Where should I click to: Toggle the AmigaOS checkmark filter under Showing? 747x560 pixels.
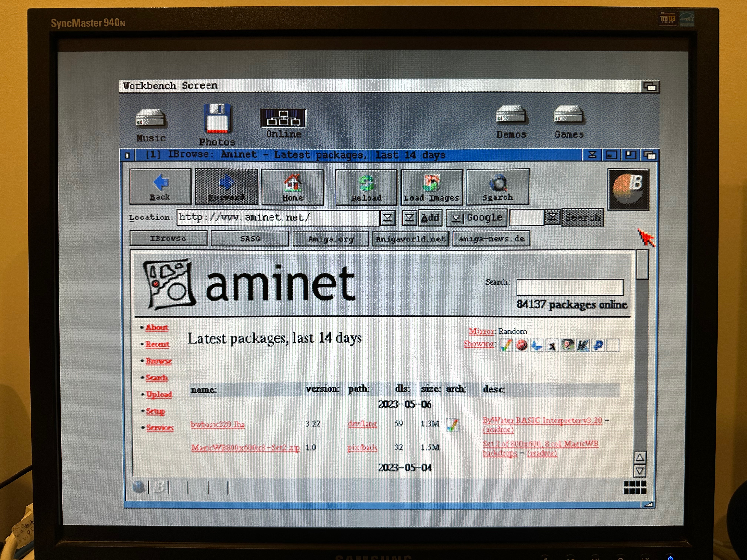click(x=506, y=345)
